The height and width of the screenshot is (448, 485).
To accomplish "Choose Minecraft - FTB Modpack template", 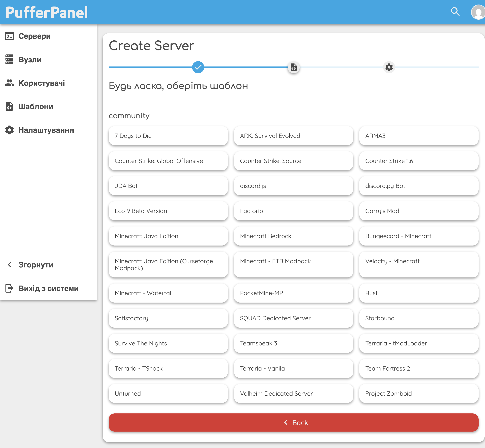I will 293,264.
